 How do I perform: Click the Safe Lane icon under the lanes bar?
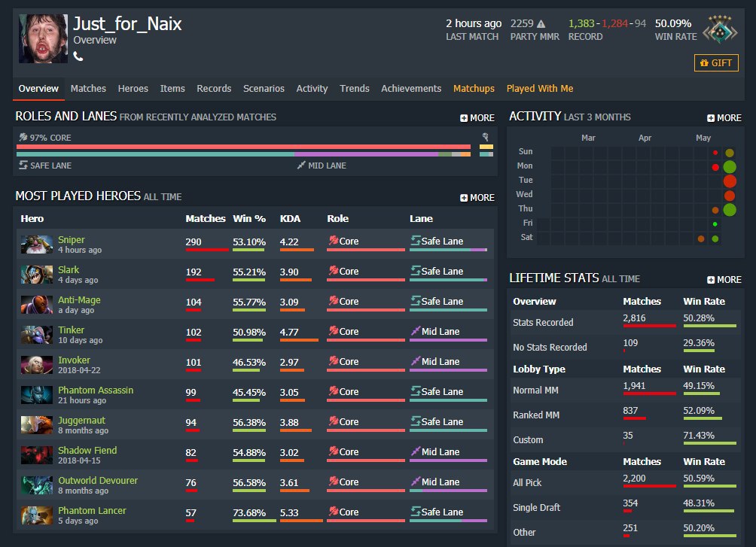pyautogui.click(x=23, y=166)
